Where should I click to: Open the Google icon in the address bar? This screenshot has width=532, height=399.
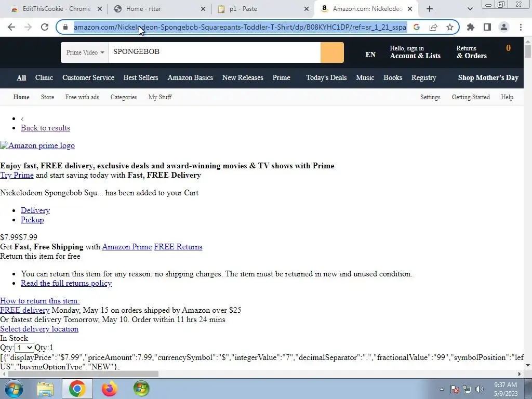(x=417, y=27)
